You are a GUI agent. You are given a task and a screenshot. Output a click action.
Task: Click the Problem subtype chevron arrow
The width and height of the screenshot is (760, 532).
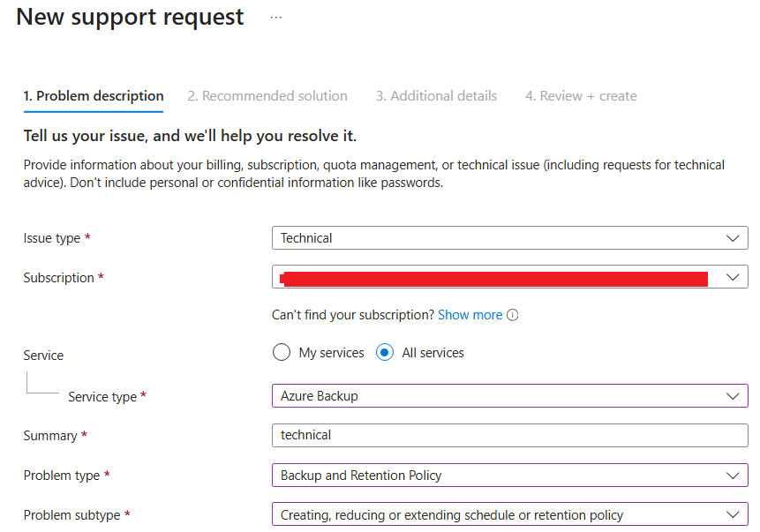(733, 514)
